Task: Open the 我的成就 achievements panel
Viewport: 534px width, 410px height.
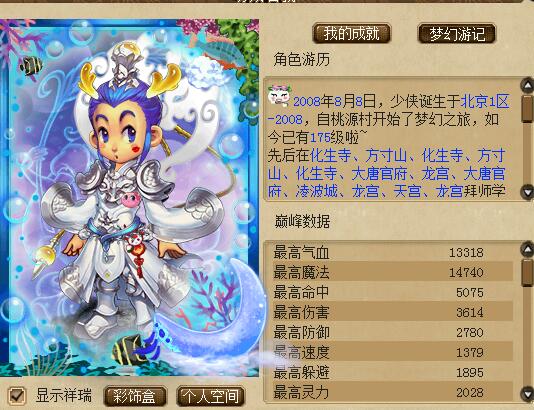Action: (351, 33)
